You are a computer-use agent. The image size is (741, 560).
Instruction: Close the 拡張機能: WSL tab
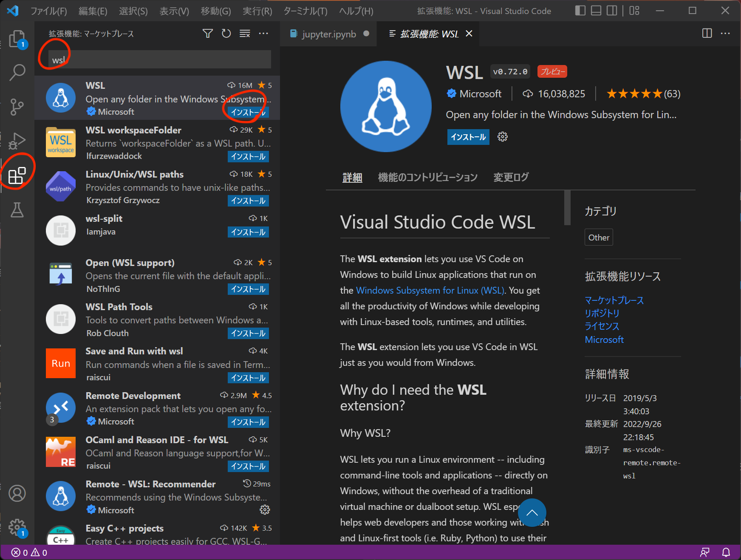(x=469, y=34)
